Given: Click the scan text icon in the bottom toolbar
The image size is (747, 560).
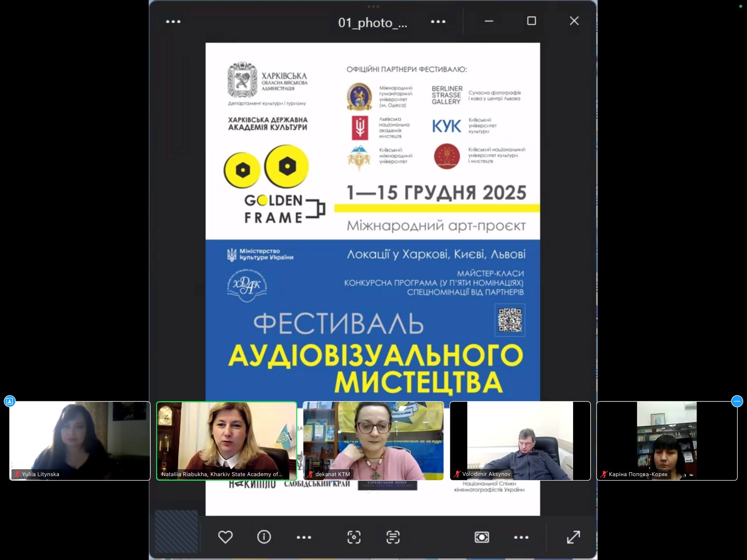Looking at the screenshot, I should (x=393, y=537).
